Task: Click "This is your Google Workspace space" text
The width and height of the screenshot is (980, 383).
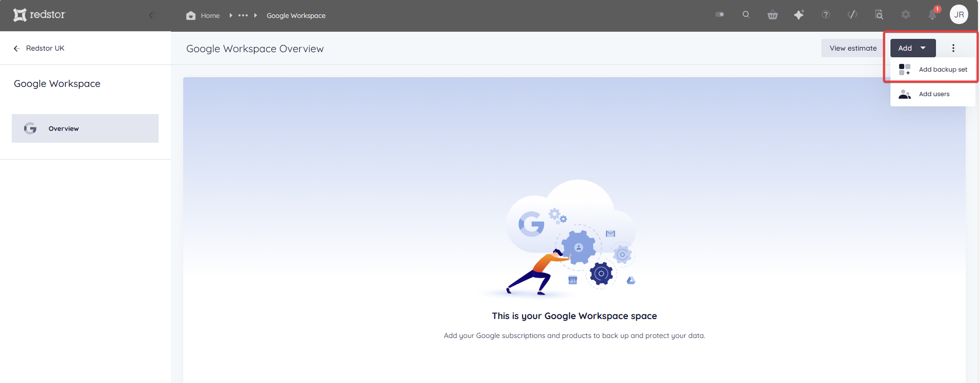Action: (574, 316)
